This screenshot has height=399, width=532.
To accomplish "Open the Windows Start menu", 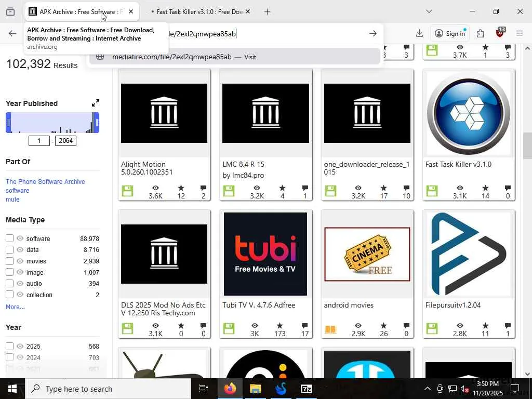I will pyautogui.click(x=12, y=389).
